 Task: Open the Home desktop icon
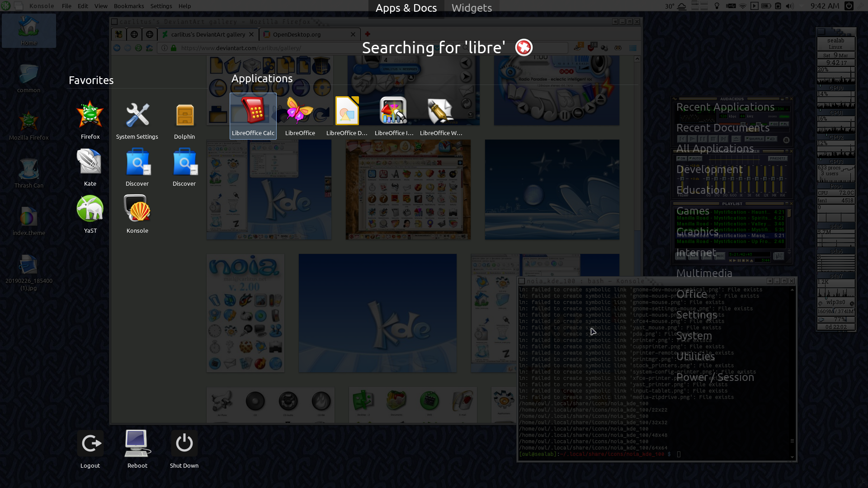(28, 31)
